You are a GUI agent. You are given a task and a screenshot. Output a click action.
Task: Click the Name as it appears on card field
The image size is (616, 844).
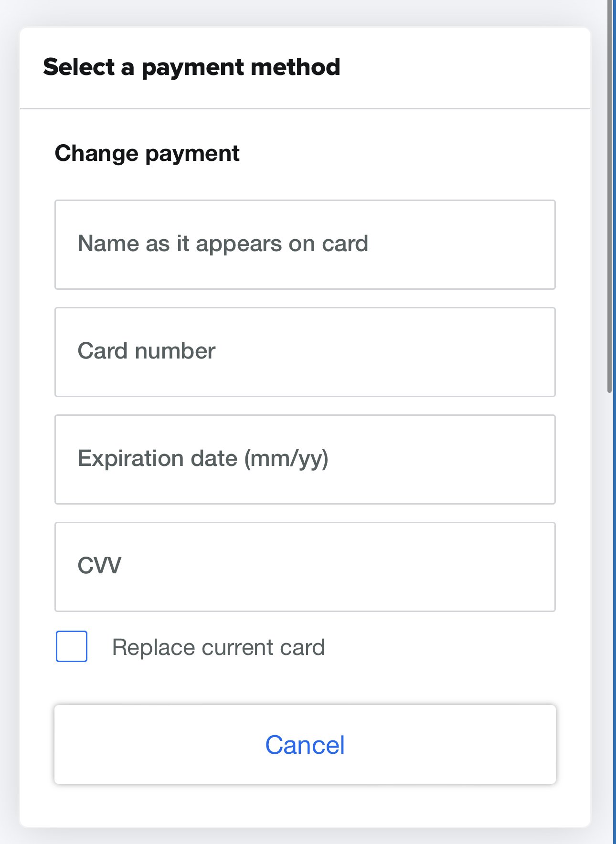point(305,244)
